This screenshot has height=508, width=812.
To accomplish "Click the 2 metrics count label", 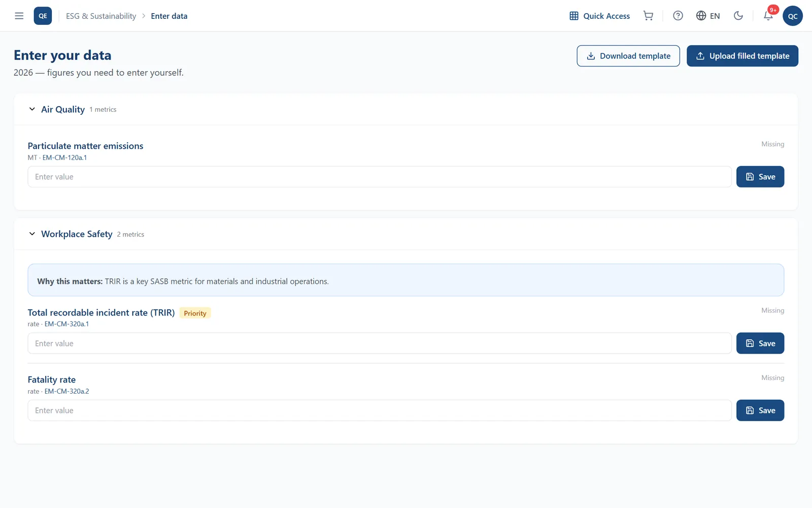I will [x=130, y=234].
